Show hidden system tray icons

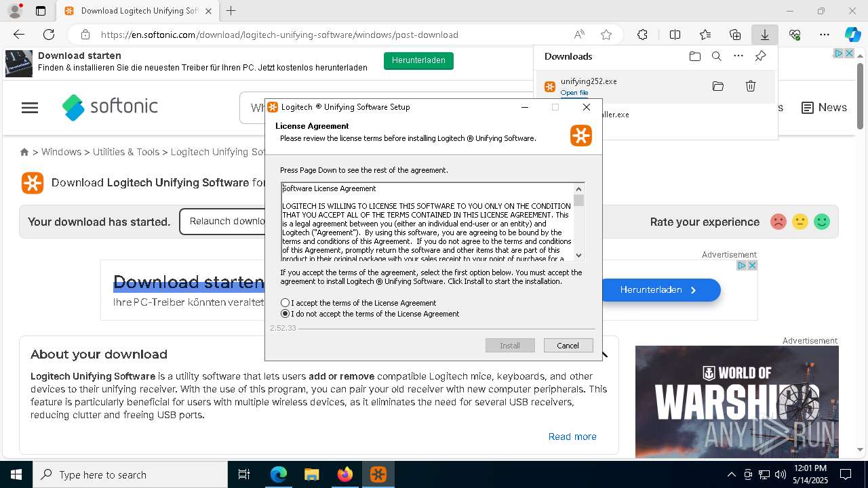click(x=731, y=474)
